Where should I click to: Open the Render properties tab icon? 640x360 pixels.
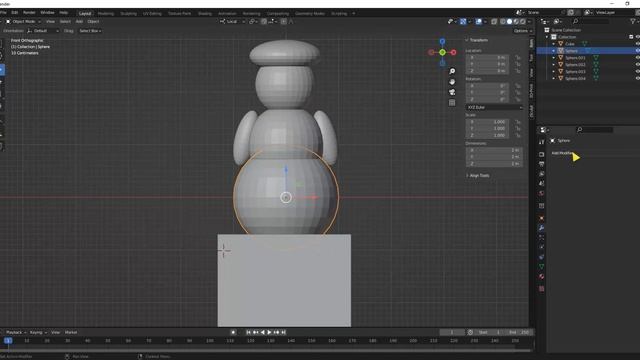542,154
